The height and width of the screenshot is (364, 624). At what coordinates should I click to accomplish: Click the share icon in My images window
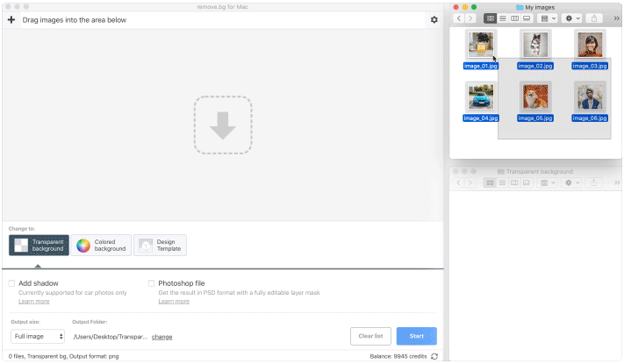[x=595, y=18]
